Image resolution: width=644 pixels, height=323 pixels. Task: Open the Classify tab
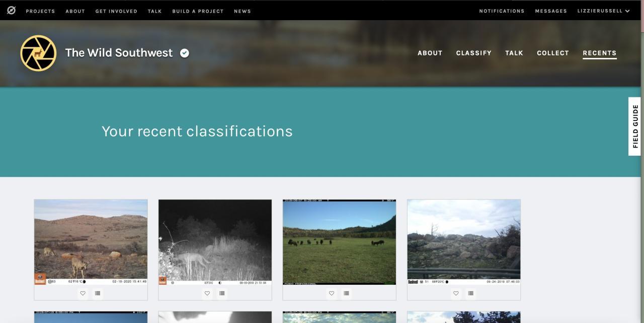[474, 53]
